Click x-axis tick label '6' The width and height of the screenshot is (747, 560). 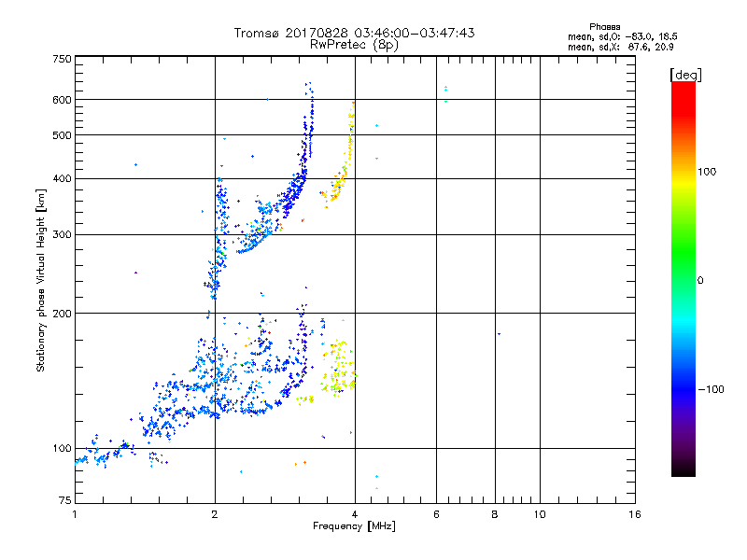point(436,514)
